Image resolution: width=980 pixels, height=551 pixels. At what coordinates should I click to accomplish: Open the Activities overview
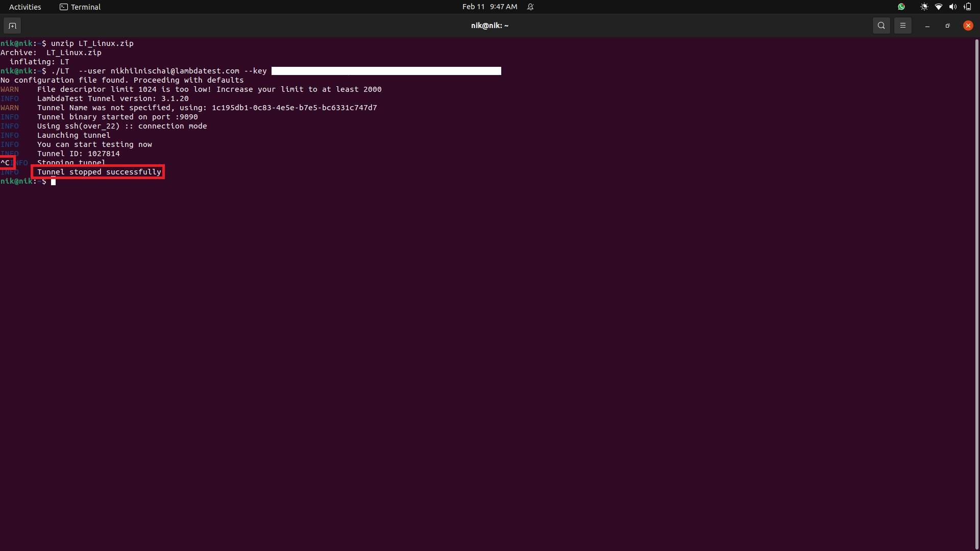click(x=24, y=7)
